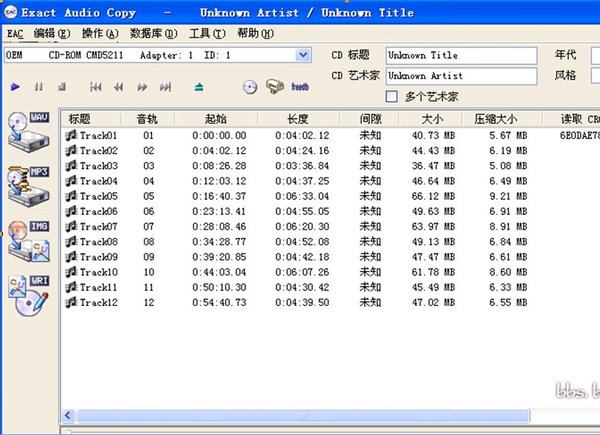Screen dimensions: 600x435
Task: Sort by the 大小 column header
Action: [431, 119]
